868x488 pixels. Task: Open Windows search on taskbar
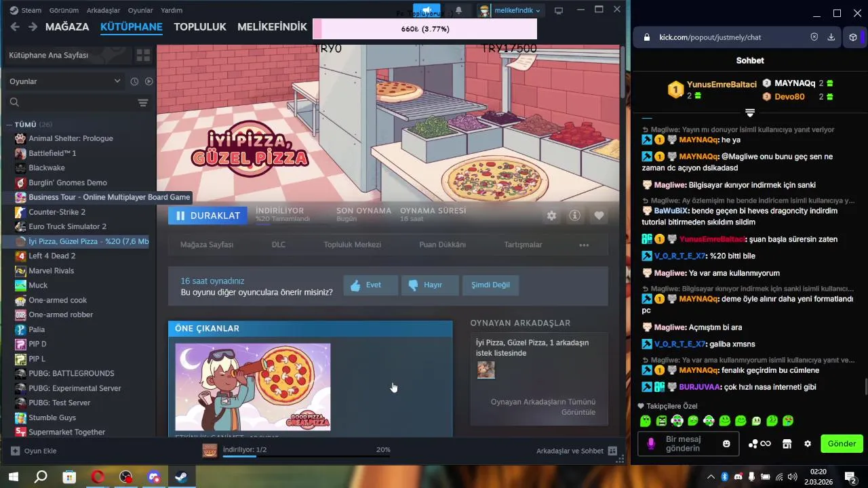point(41,476)
